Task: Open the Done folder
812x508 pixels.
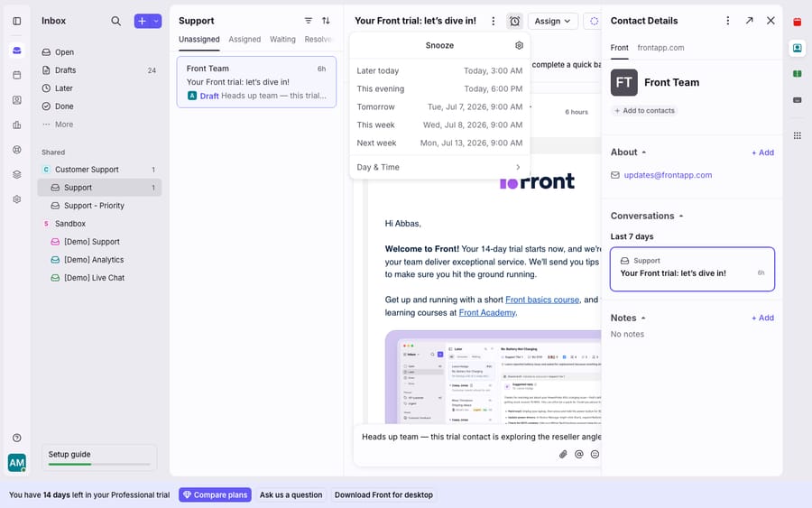Action: click(x=99, y=106)
